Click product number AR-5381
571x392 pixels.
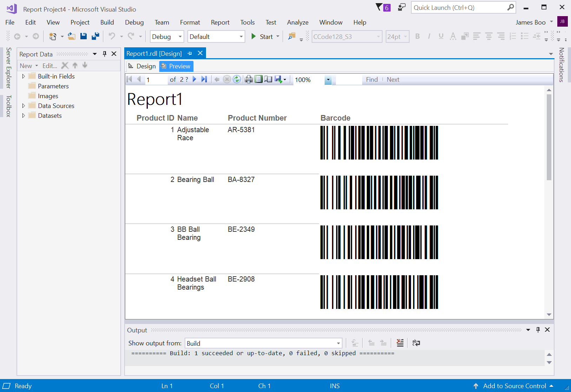241,130
